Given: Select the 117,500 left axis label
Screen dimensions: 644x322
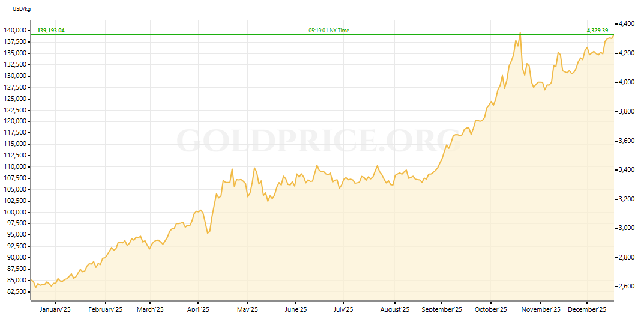Looking at the screenshot, I should [x=15, y=133].
